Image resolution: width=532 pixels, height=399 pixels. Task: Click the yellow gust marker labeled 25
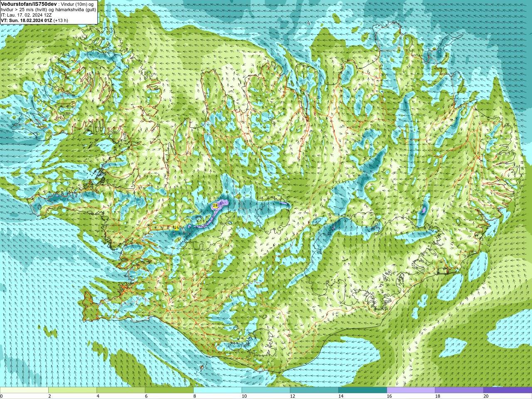[x=177, y=228]
